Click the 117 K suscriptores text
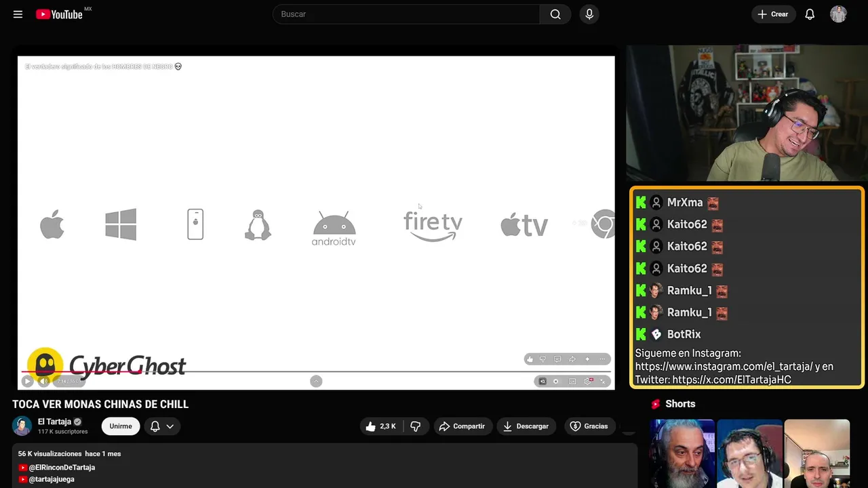868x488 pixels. 63,432
